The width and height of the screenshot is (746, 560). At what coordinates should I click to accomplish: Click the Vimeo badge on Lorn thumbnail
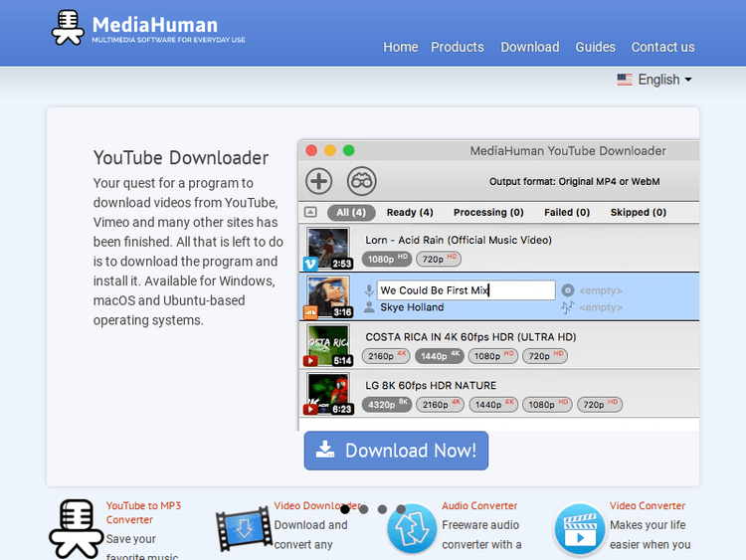310,264
